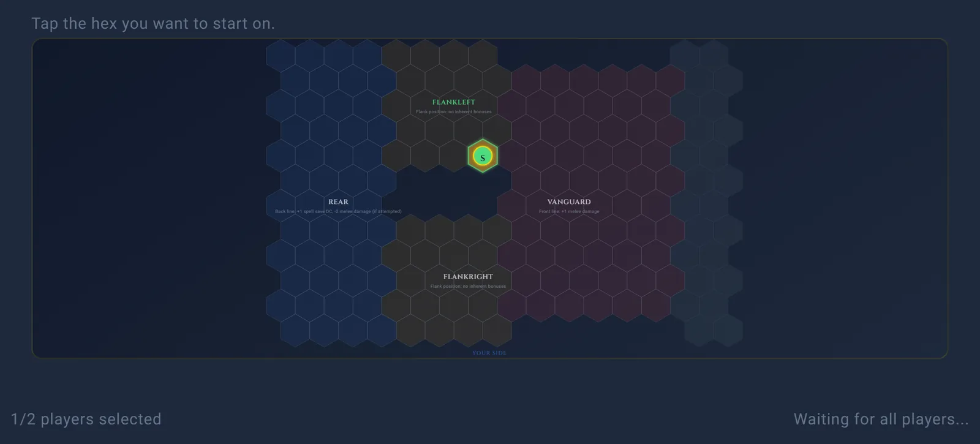Image resolution: width=980 pixels, height=444 pixels.
Task: Select the REAR zone label
Action: tap(338, 201)
